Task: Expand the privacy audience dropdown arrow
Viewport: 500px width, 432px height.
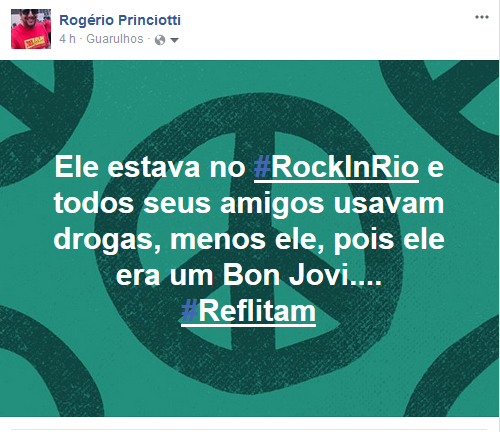Action: coord(174,41)
